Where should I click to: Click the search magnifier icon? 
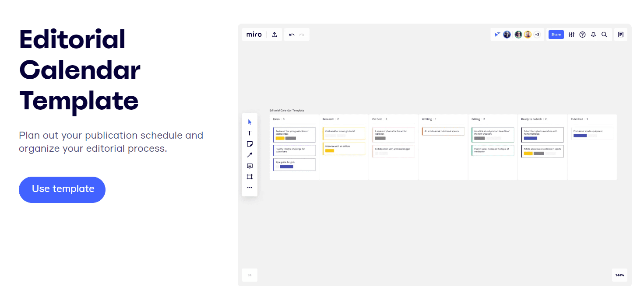[x=604, y=35]
